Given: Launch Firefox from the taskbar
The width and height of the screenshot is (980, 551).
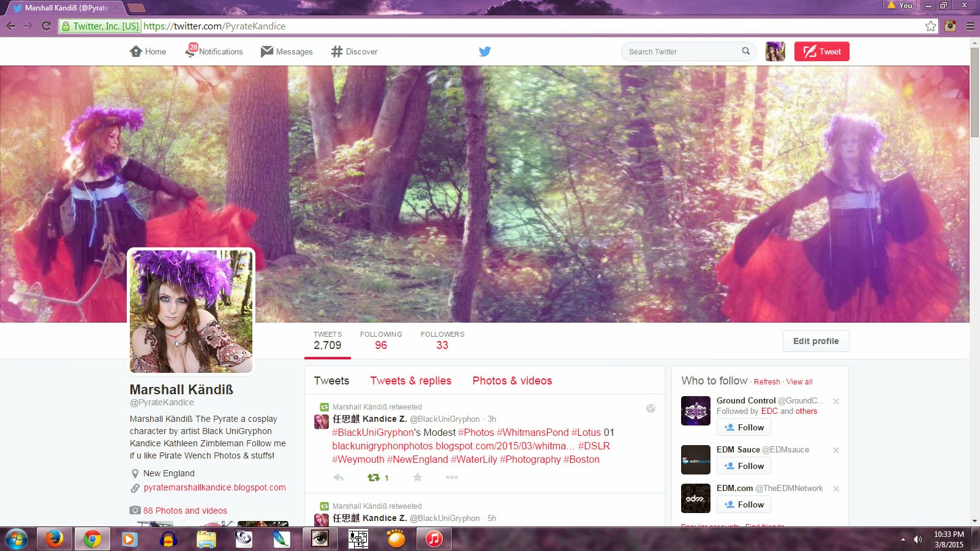Looking at the screenshot, I should (x=55, y=539).
